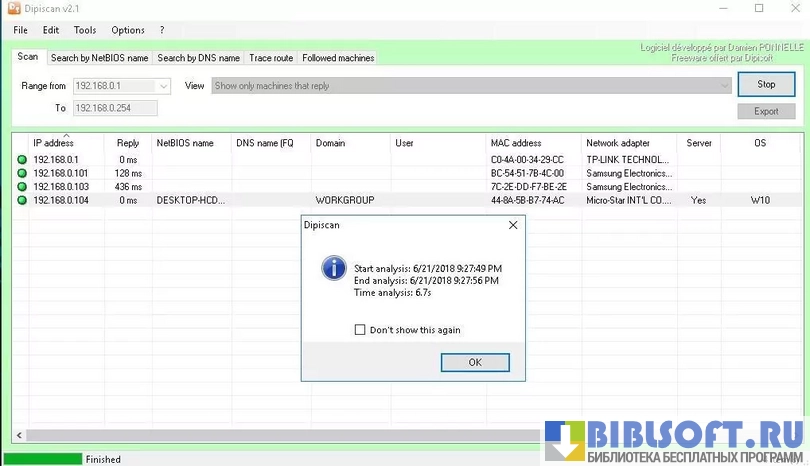Click the Stop scan button

pos(766,85)
